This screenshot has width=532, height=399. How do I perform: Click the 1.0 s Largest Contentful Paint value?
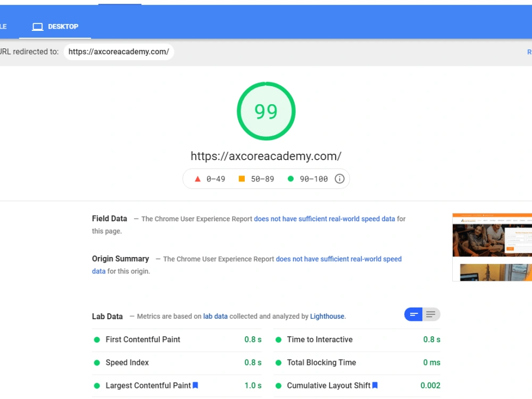[253, 385]
